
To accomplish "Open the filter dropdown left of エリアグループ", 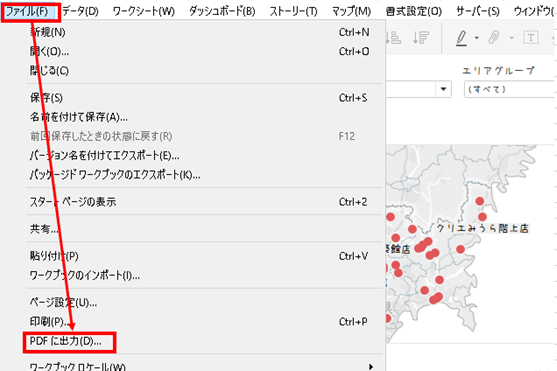I will [443, 89].
